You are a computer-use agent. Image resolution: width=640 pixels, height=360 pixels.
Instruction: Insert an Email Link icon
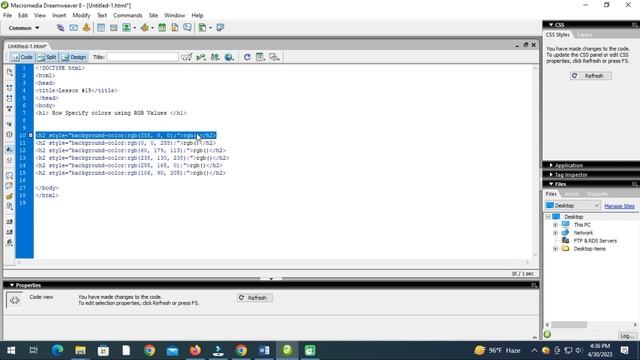[x=73, y=28]
